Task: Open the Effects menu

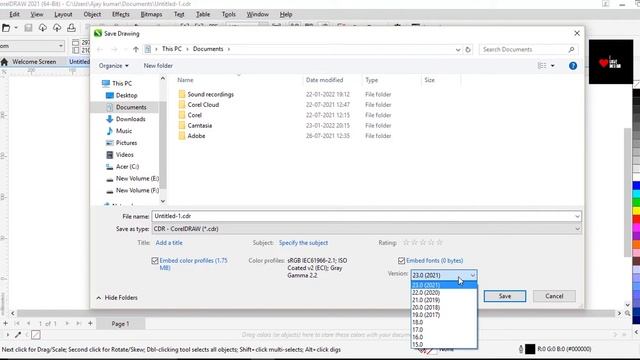Action: (x=121, y=14)
